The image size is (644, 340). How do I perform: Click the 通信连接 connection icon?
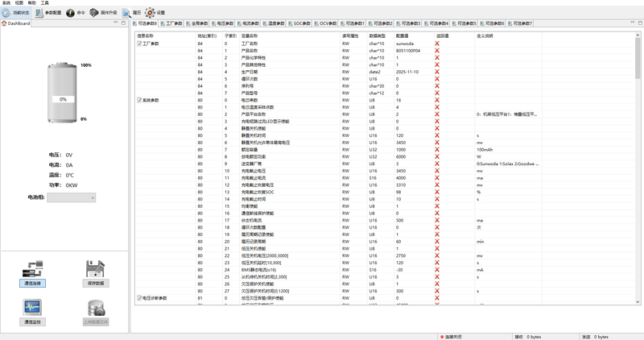(33, 270)
